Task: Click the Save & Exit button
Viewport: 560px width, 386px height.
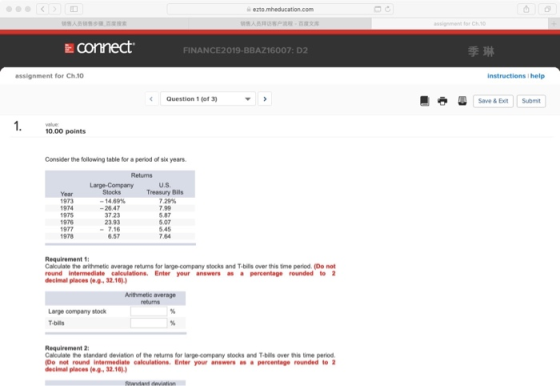Action: pyautogui.click(x=493, y=101)
